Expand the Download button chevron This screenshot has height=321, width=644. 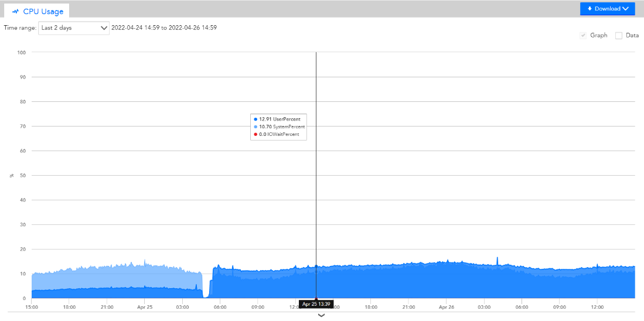[626, 9]
